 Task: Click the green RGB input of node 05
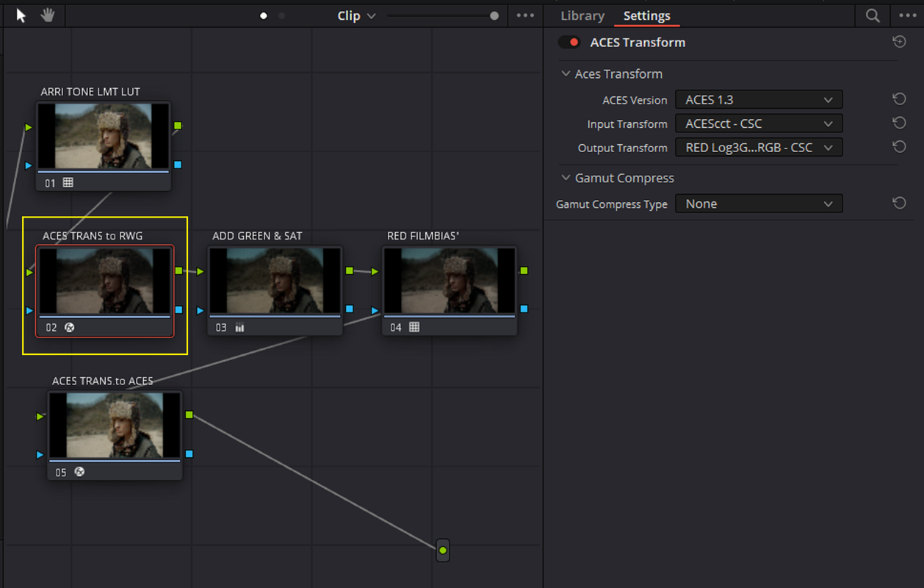coord(40,417)
